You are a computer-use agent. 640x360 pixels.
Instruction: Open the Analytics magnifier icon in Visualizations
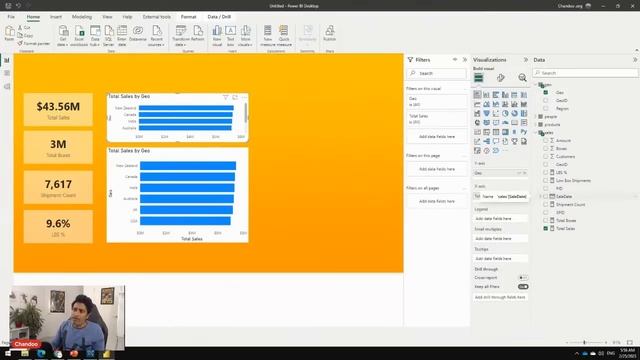(522, 78)
